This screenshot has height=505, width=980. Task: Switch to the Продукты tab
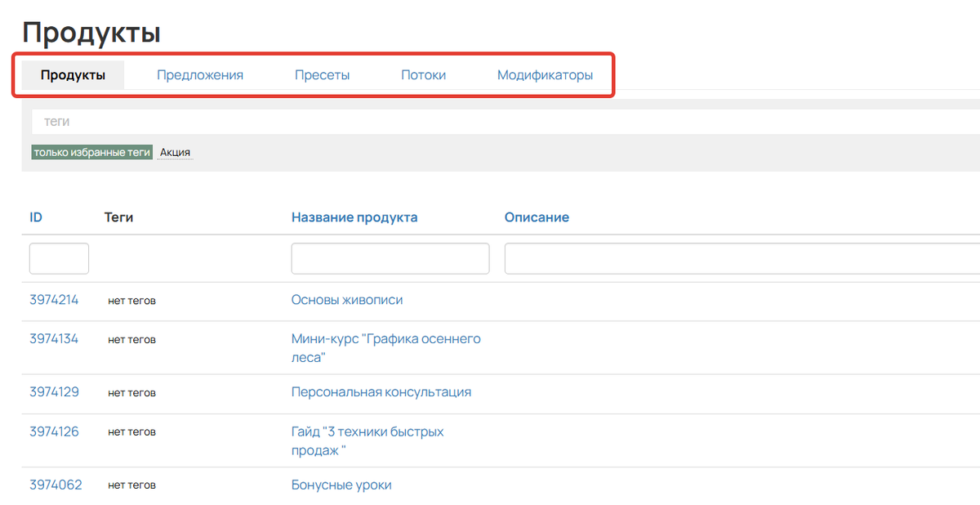coord(73,75)
